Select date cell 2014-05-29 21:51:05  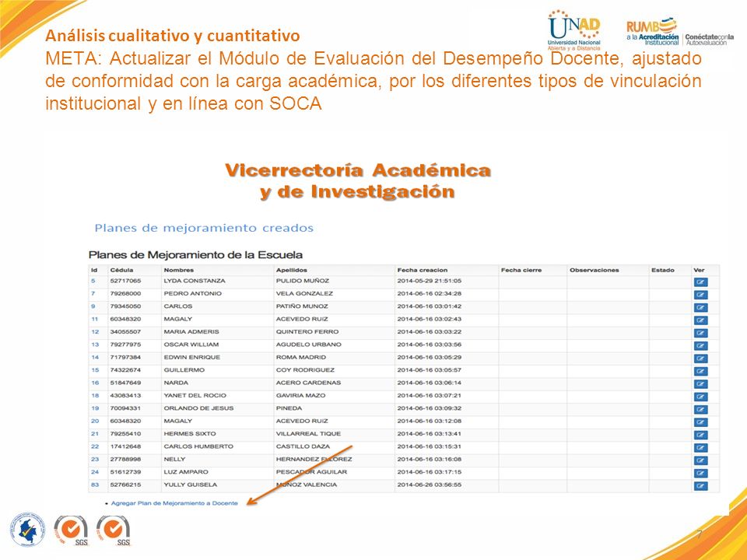click(x=430, y=281)
